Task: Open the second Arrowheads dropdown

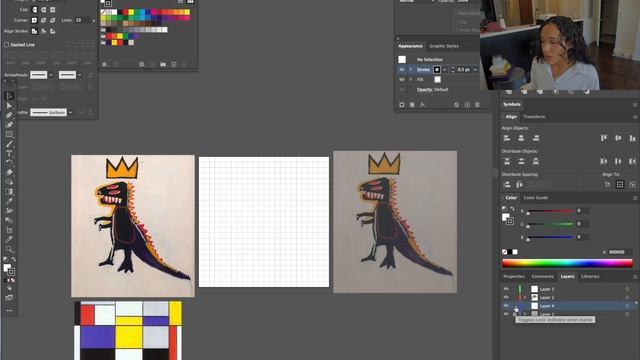Action: pyautogui.click(x=79, y=75)
